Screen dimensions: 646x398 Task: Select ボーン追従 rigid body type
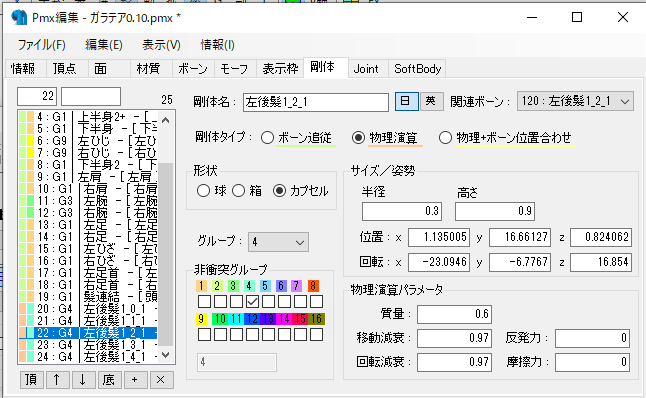coord(267,138)
